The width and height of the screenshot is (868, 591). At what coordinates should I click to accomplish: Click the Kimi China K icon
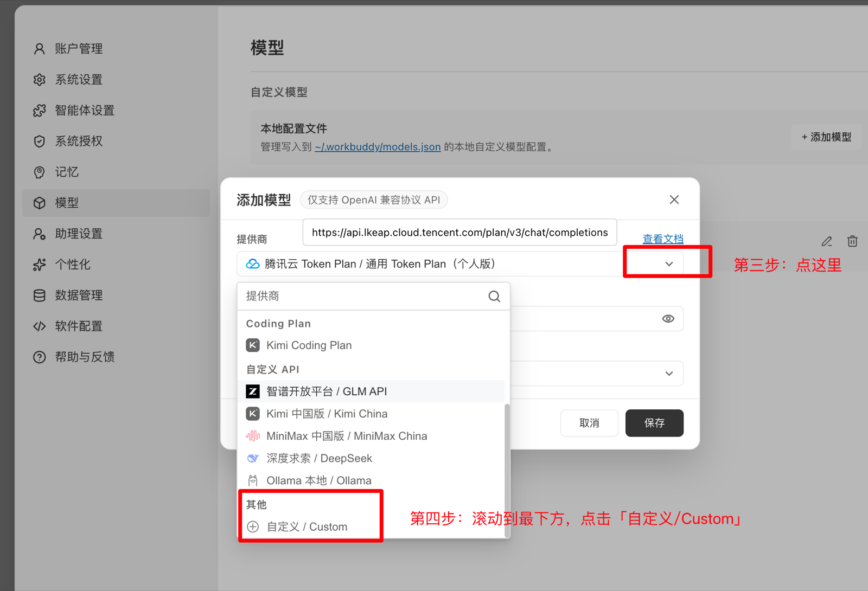(x=253, y=414)
